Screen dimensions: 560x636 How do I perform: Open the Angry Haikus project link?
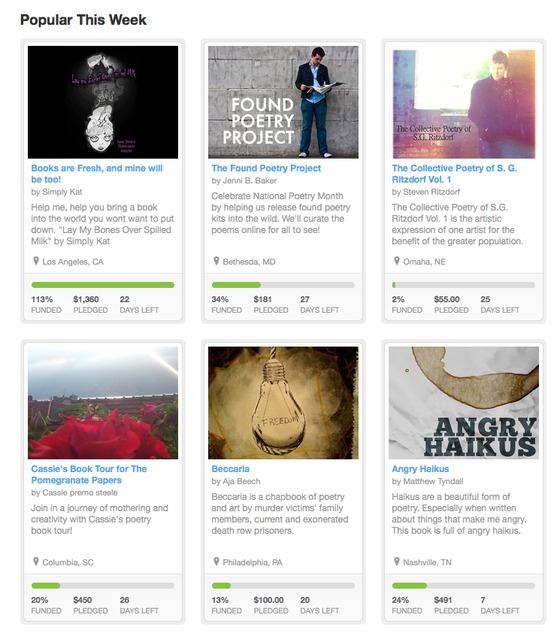tap(420, 468)
